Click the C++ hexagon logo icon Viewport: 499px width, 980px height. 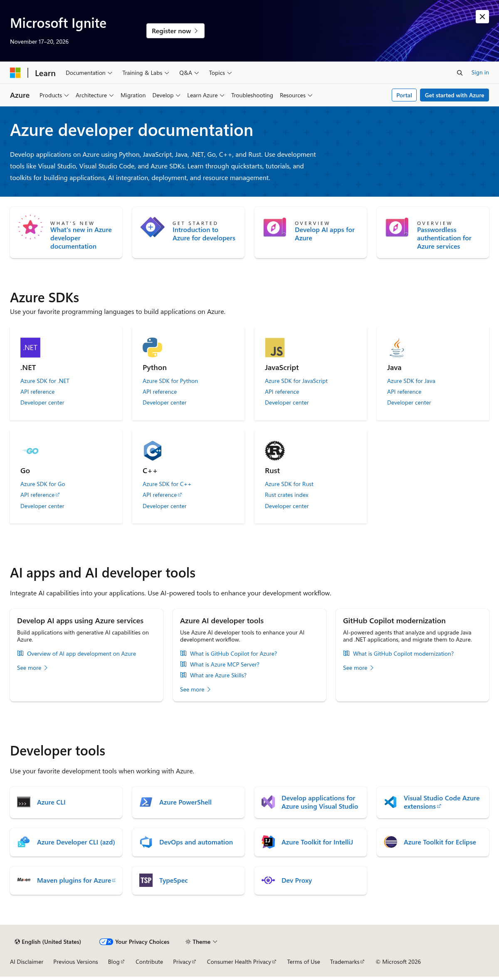[153, 451]
